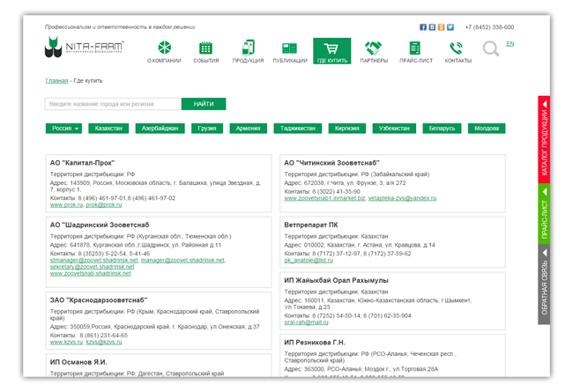This screenshot has height=392, width=573.
Task: Click the АО "Шадринский Зооветснаб" heading
Action: tap(100, 225)
